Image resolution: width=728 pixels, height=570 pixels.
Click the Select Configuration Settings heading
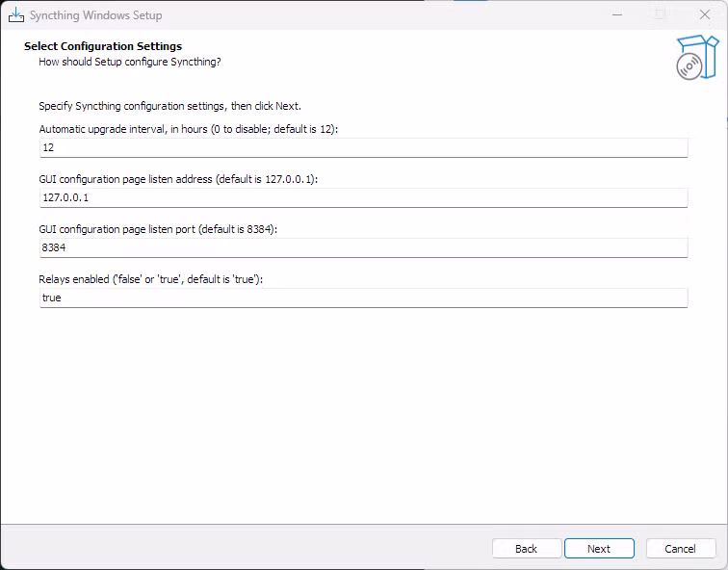click(103, 46)
